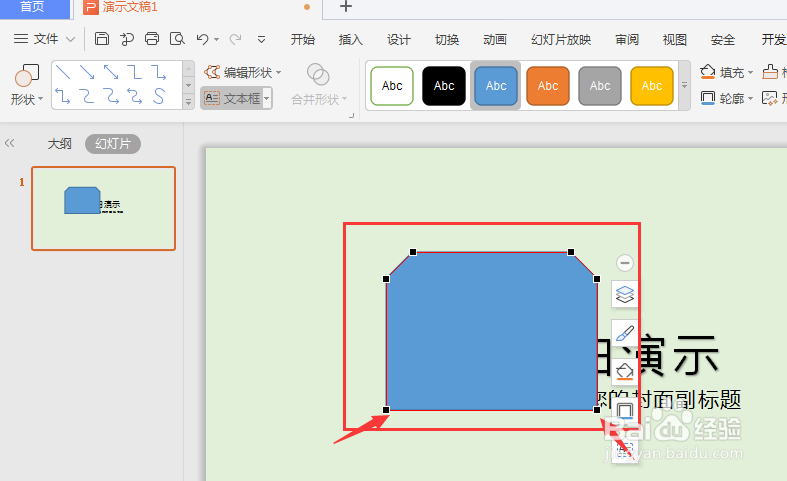
Task: Click the Print icon
Action: coord(152,39)
